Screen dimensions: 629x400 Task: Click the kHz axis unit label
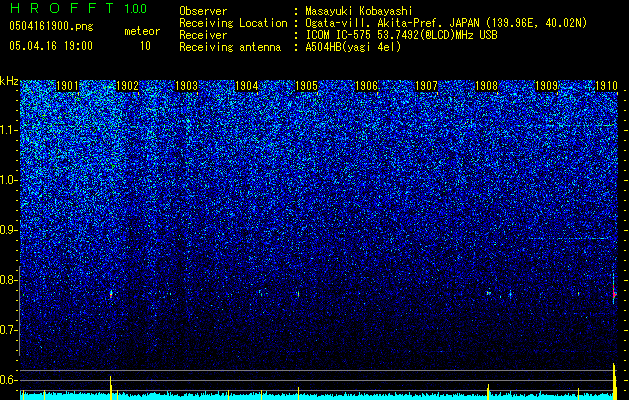(9, 81)
